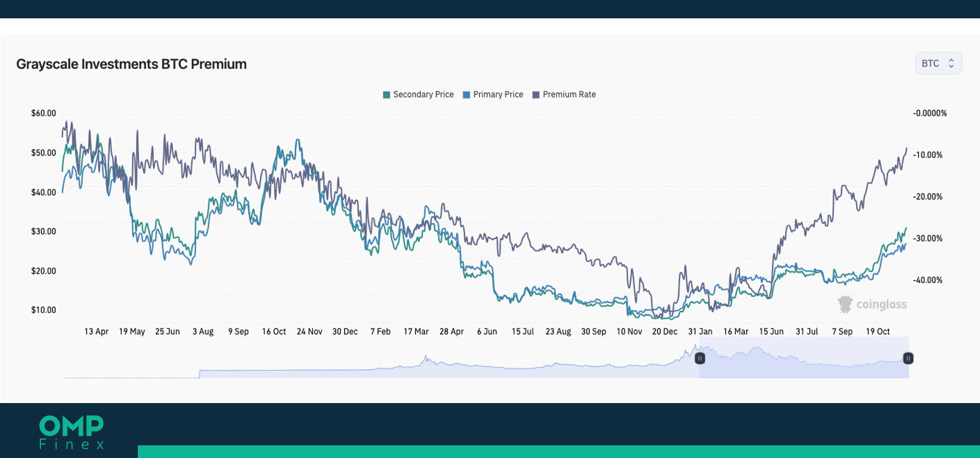Click the -0.0000% right axis label
This screenshot has width=980, height=458.
point(930,113)
